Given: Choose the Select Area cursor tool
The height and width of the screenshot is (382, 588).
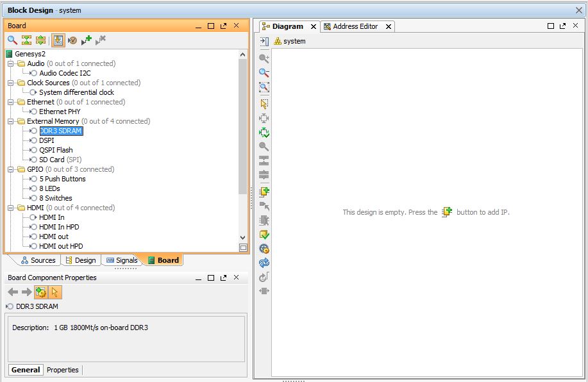Looking at the screenshot, I should [264, 103].
